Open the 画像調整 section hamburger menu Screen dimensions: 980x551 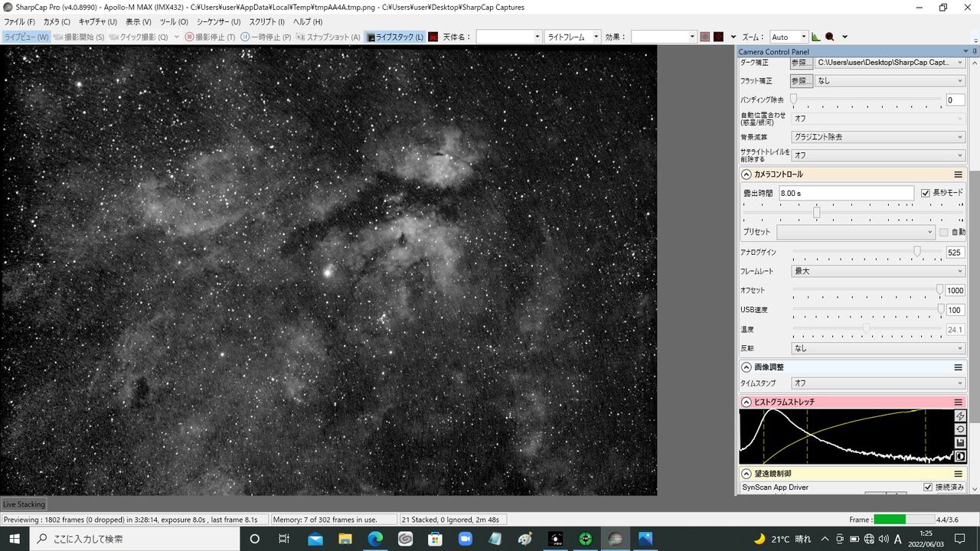[958, 367]
